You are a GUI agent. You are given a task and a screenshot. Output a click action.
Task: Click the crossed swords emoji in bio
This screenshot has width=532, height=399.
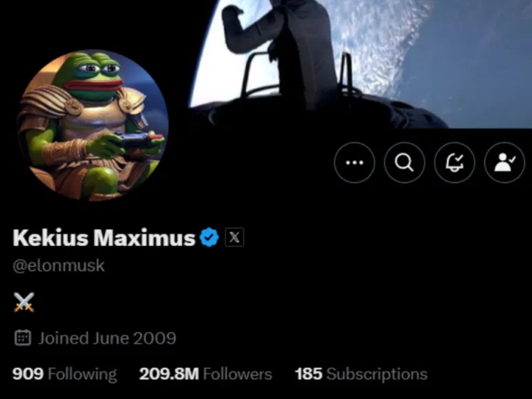24,302
